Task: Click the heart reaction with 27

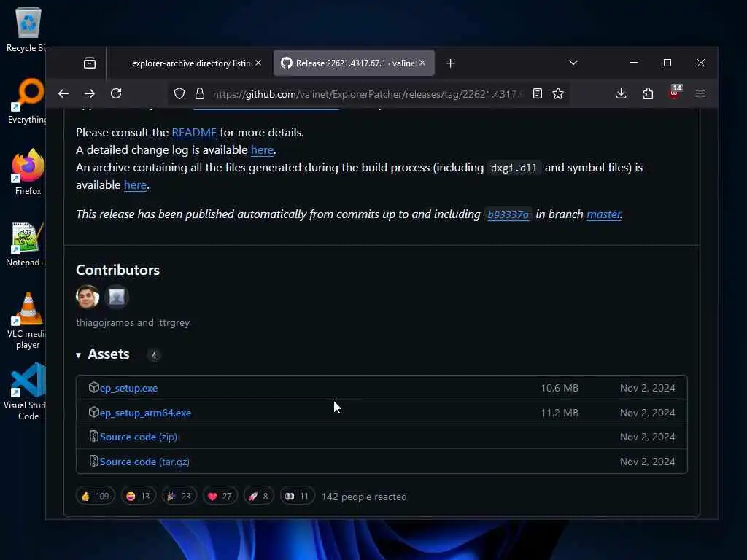Action: [x=220, y=496]
